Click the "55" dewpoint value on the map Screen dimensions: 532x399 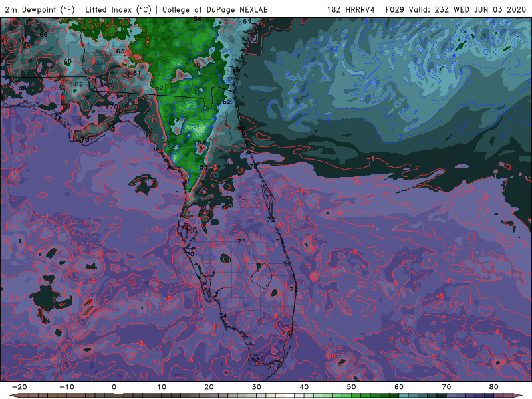point(203,167)
